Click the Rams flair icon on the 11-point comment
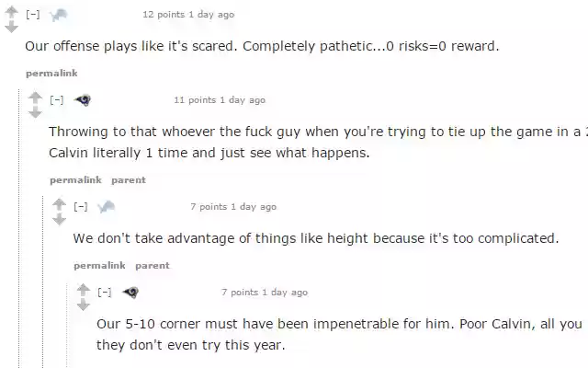This screenshot has width=588, height=368. tap(83, 99)
